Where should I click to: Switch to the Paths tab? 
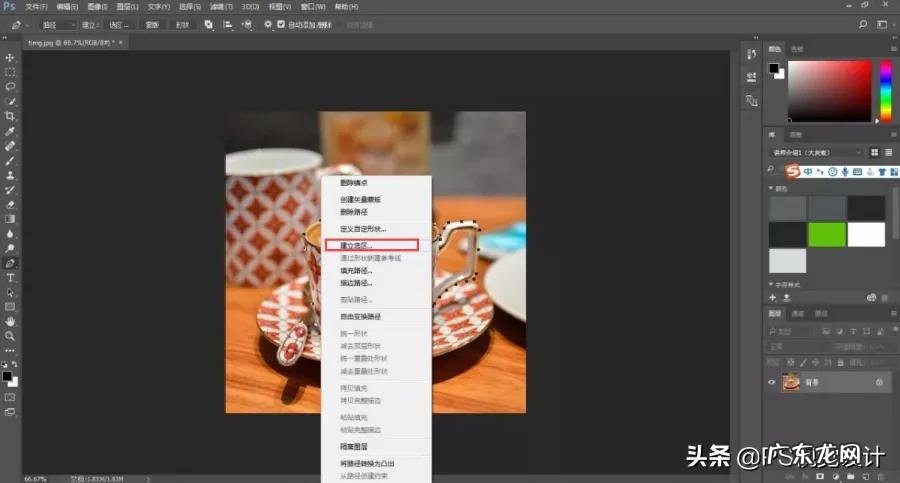(821, 314)
